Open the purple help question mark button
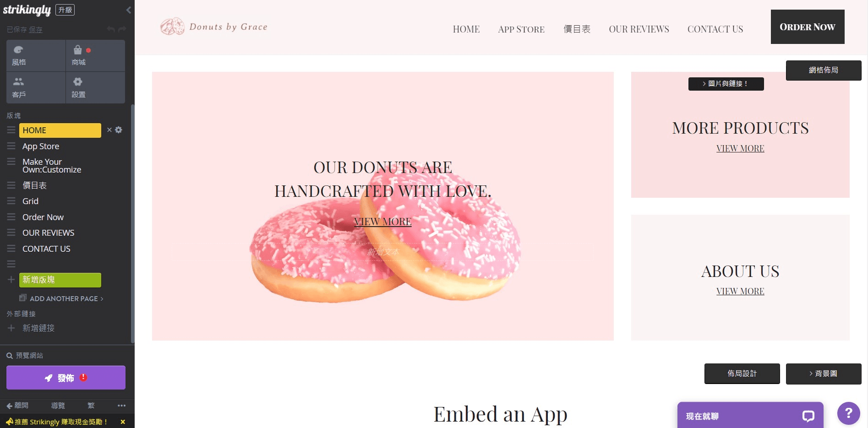 click(x=849, y=413)
